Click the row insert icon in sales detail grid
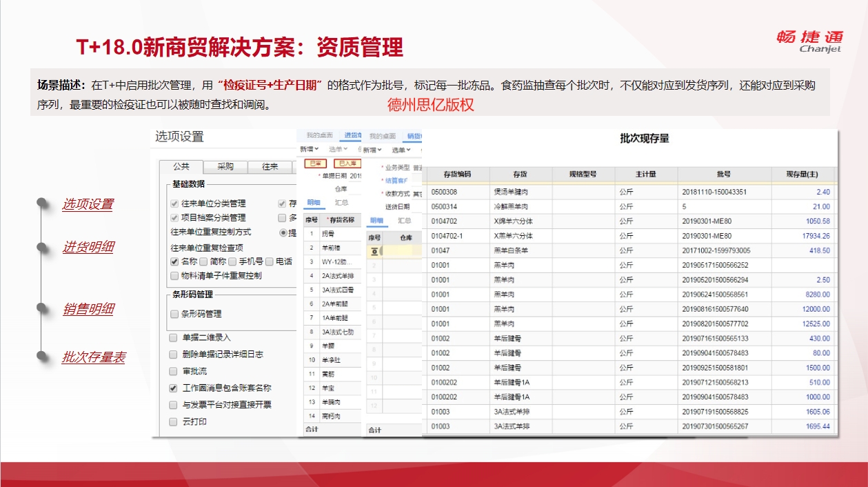This screenshot has width=868, height=487. pos(375,251)
